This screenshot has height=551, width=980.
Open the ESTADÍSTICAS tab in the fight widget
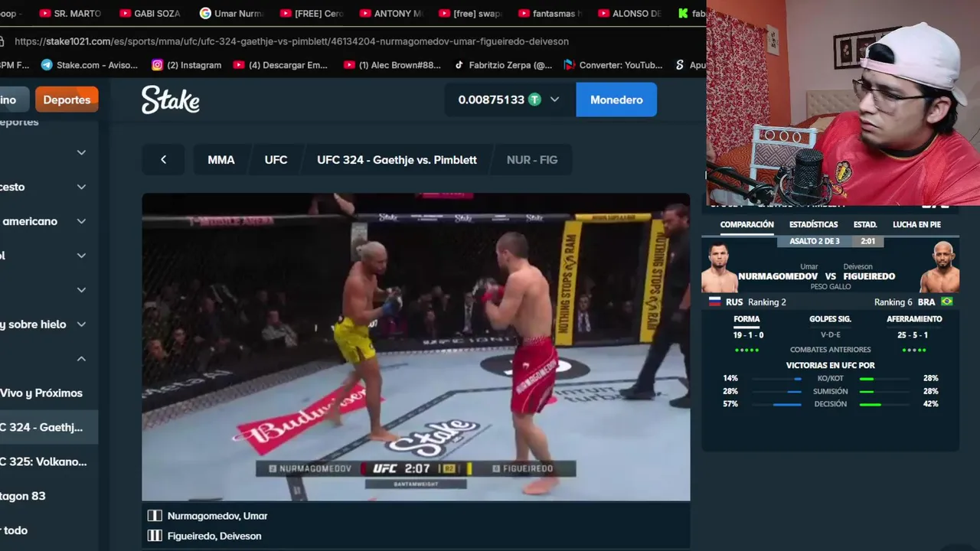(x=813, y=224)
